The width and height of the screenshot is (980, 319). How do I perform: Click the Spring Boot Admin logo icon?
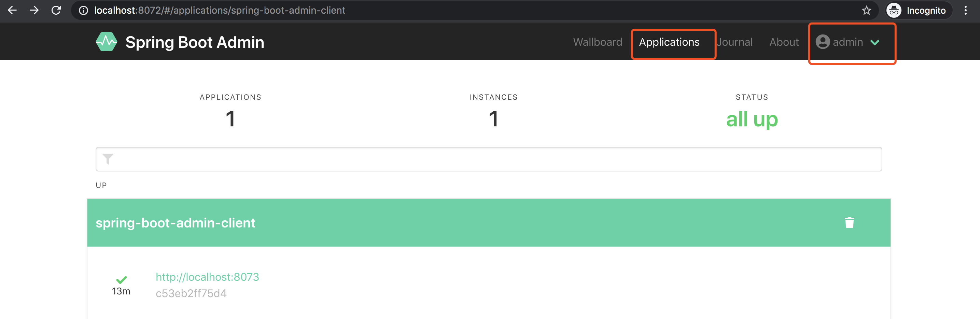click(107, 42)
